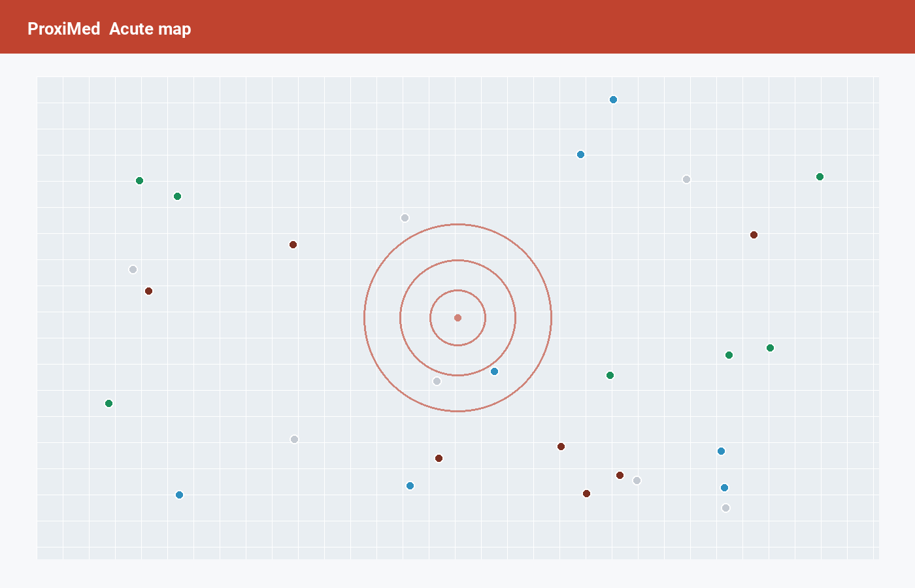Viewport: 915px width, 588px height.
Task: Select the topmost blue marker on the map
Action: (613, 99)
